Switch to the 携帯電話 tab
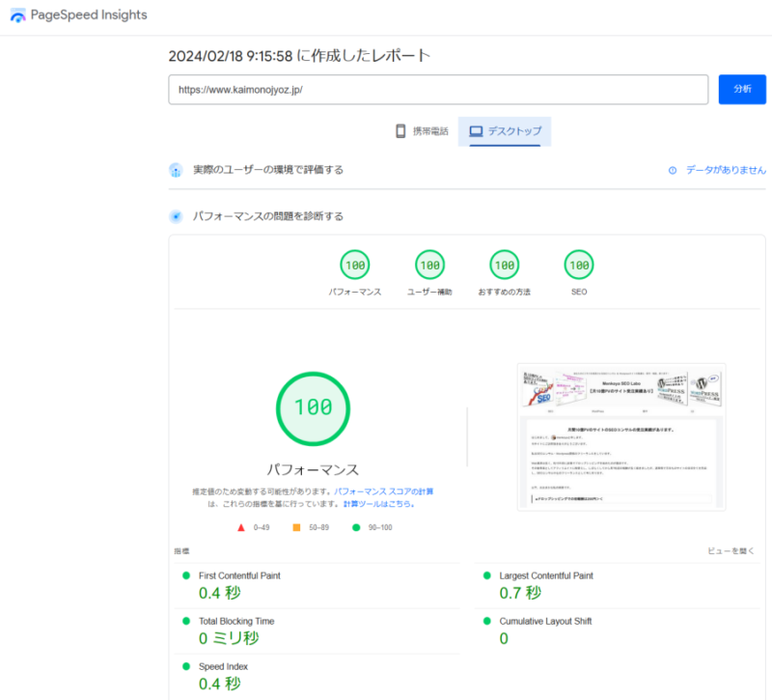This screenshot has height=700, width=772. click(x=423, y=131)
